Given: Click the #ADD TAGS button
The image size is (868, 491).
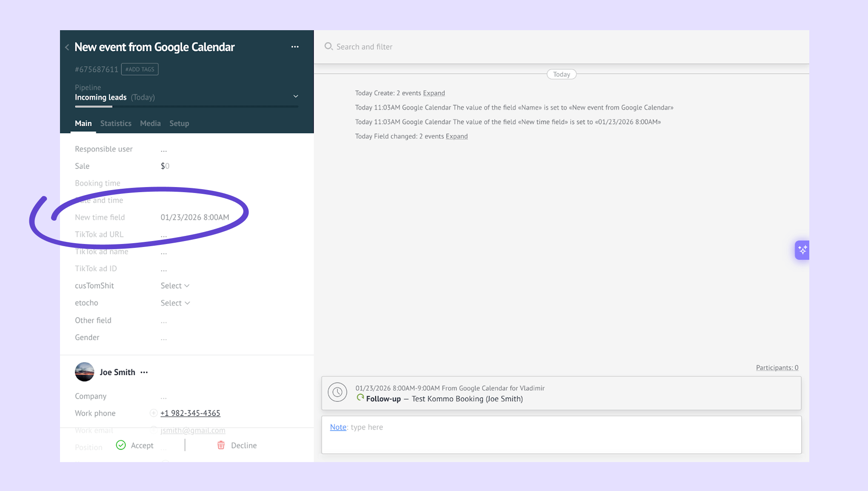Looking at the screenshot, I should click(x=140, y=69).
